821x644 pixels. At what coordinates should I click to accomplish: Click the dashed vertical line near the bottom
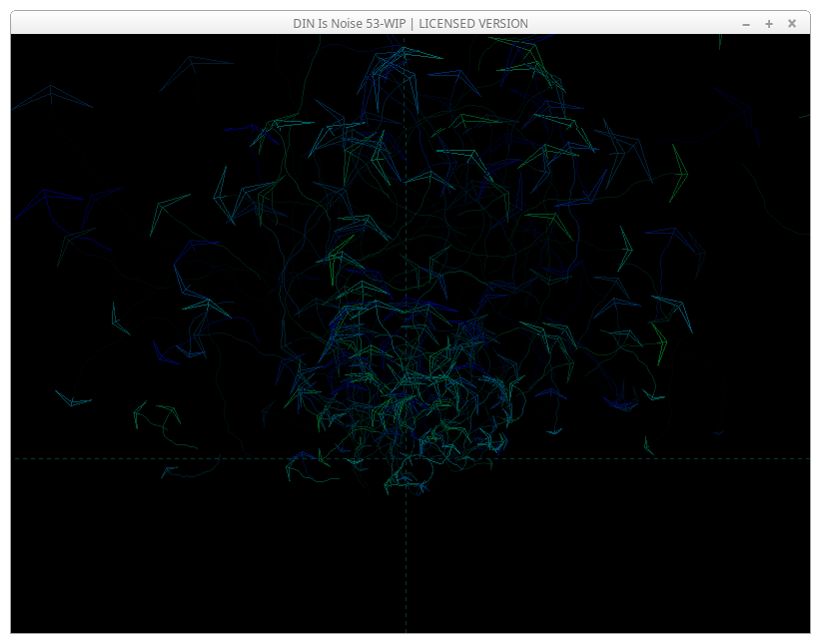tap(406, 599)
